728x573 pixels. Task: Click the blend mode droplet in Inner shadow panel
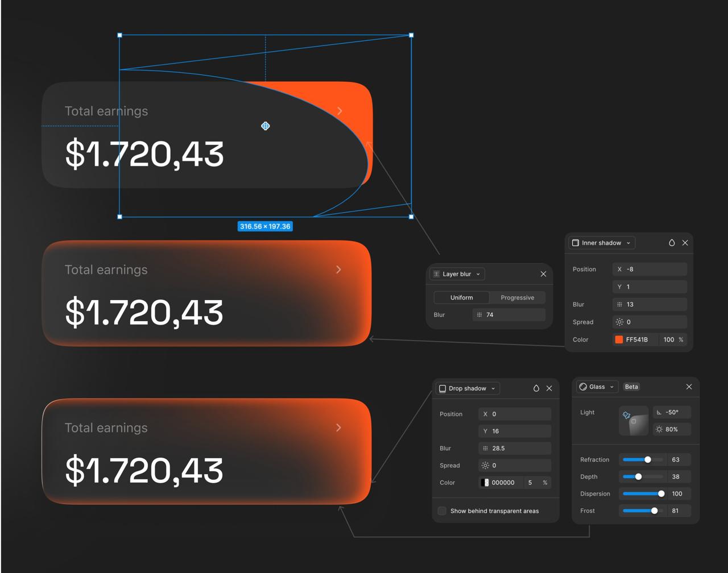(672, 243)
